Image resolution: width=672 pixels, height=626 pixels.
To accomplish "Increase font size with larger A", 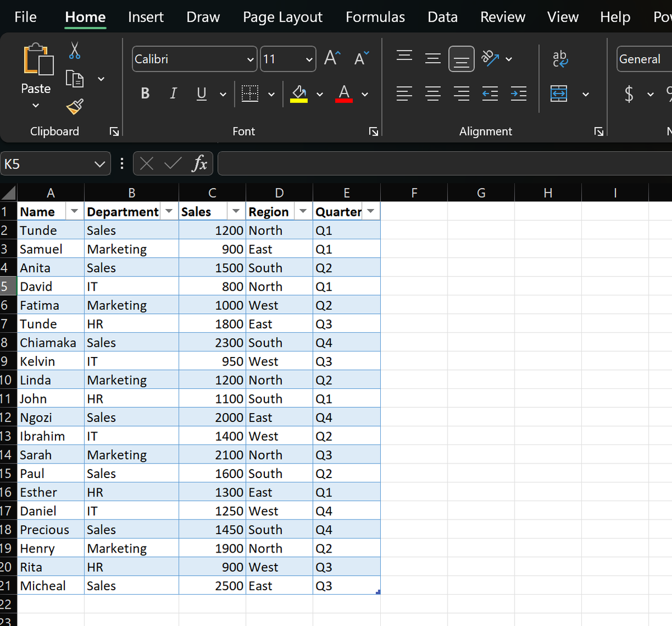I will click(332, 58).
